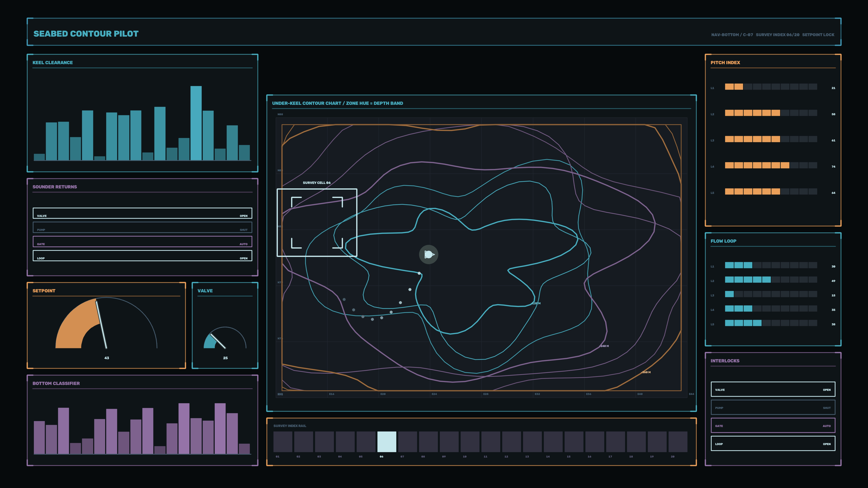This screenshot has width=868, height=488.
Task: Toggle the VALVE row in Sounder Returns
Action: pos(142,213)
